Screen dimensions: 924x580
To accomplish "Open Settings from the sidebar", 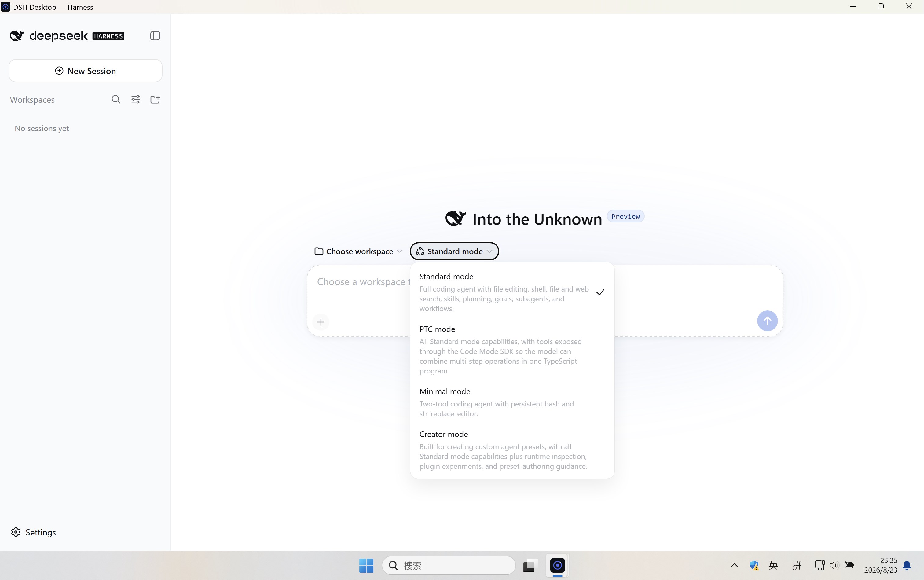I will click(x=33, y=532).
